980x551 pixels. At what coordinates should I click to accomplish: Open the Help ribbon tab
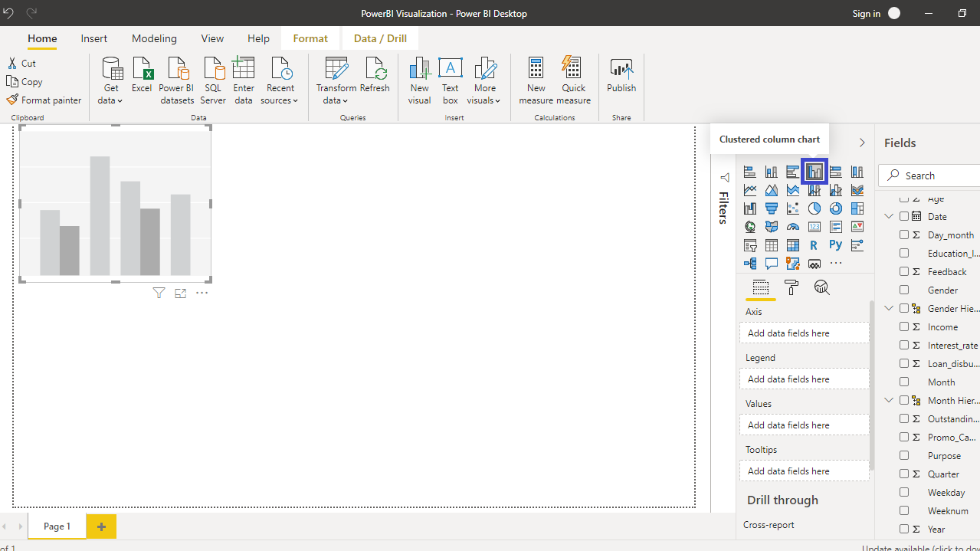pyautogui.click(x=258, y=38)
